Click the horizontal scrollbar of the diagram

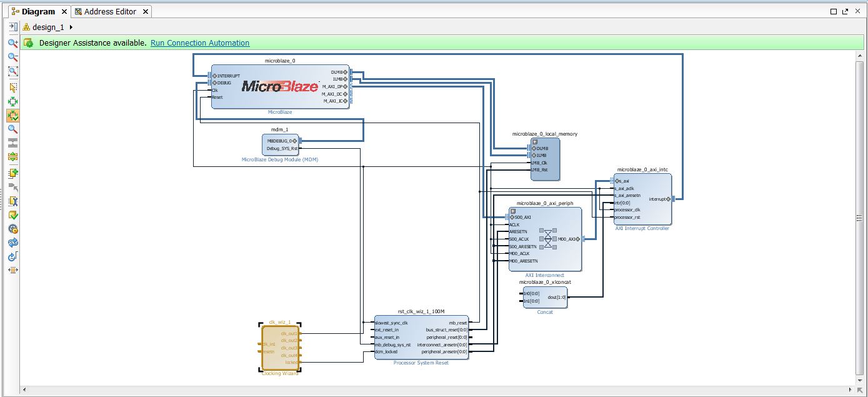pyautogui.click(x=437, y=391)
